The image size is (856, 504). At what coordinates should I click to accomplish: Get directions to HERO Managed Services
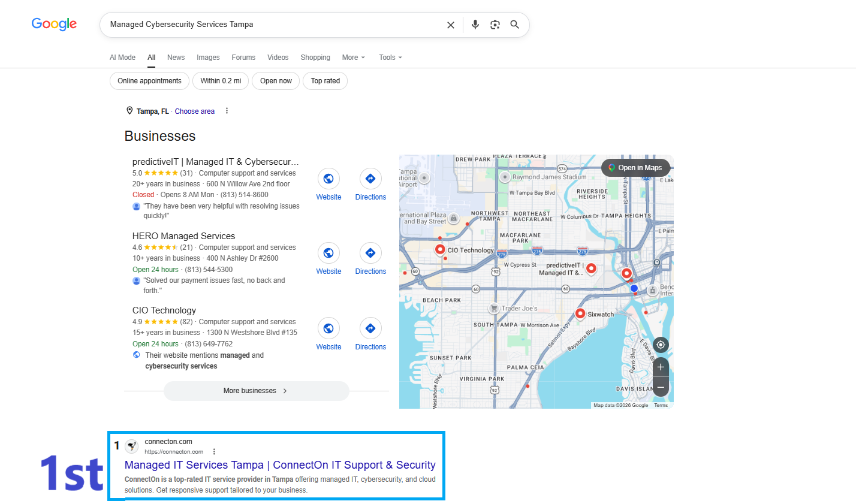(370, 253)
